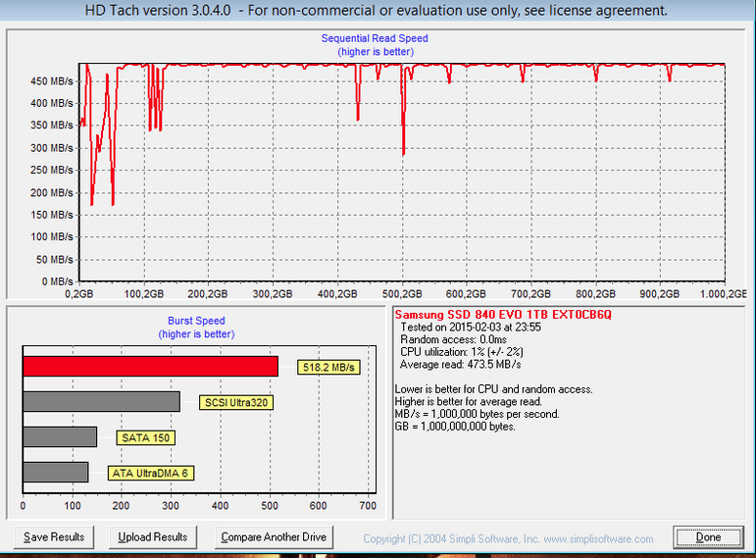Click the 300,2GB axis label
The image size is (756, 558).
(x=273, y=293)
